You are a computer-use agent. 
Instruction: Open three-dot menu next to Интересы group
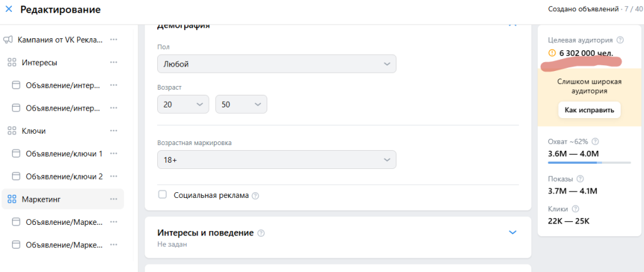pos(114,62)
